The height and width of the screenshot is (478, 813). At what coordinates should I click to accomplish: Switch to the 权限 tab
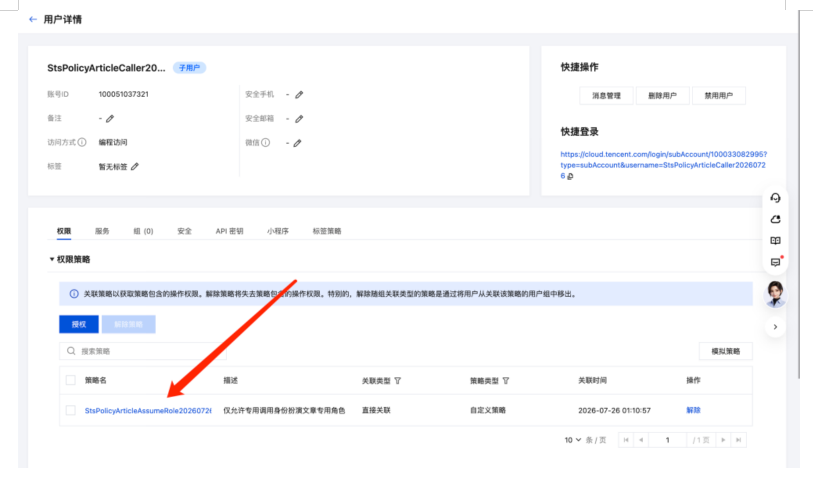click(64, 231)
